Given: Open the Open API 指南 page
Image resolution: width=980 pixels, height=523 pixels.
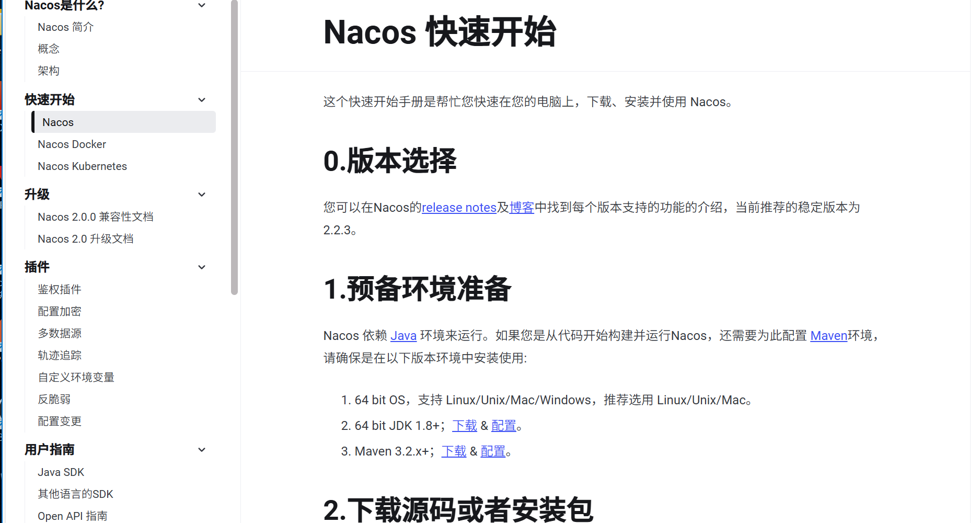Looking at the screenshot, I should point(72,516).
